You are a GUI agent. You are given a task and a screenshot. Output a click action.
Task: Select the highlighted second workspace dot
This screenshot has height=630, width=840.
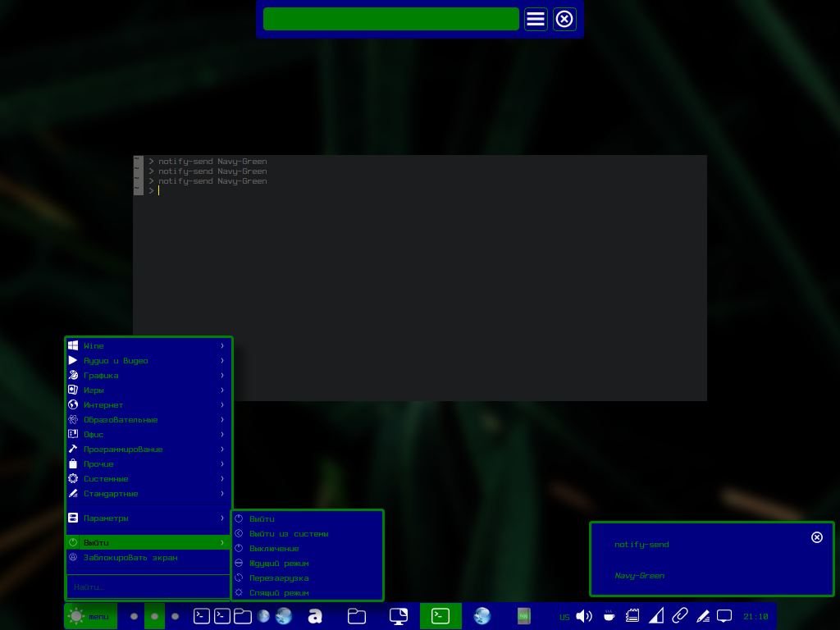(x=154, y=616)
